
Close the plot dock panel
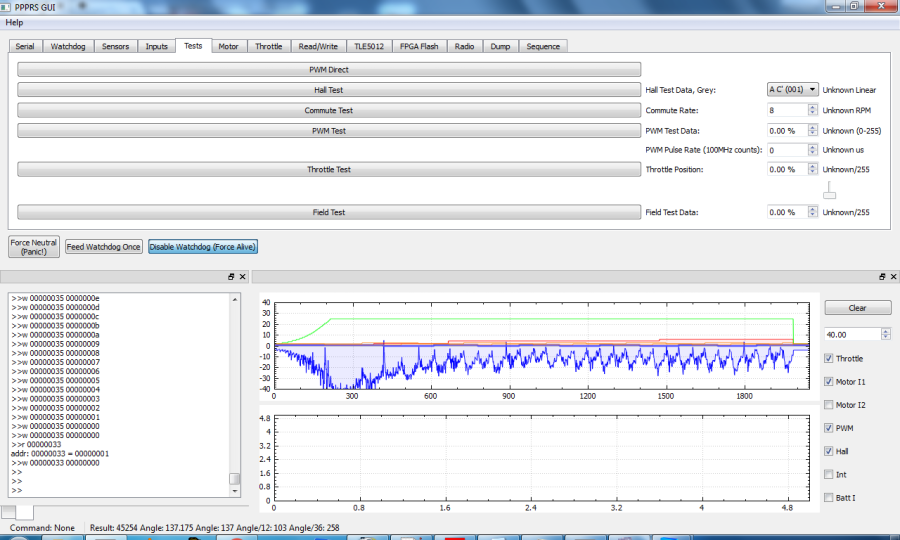(x=892, y=276)
